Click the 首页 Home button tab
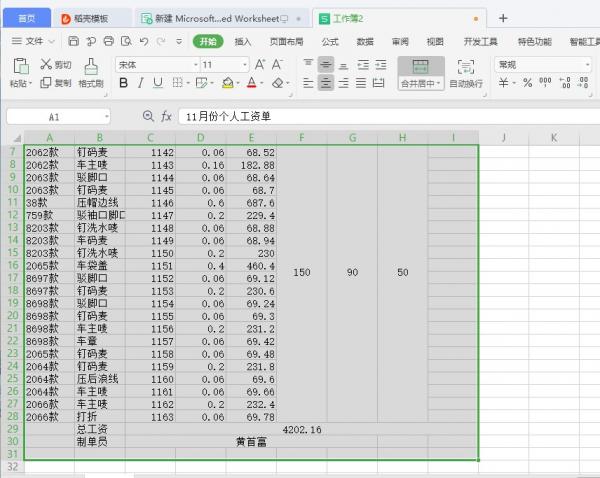 (x=27, y=18)
